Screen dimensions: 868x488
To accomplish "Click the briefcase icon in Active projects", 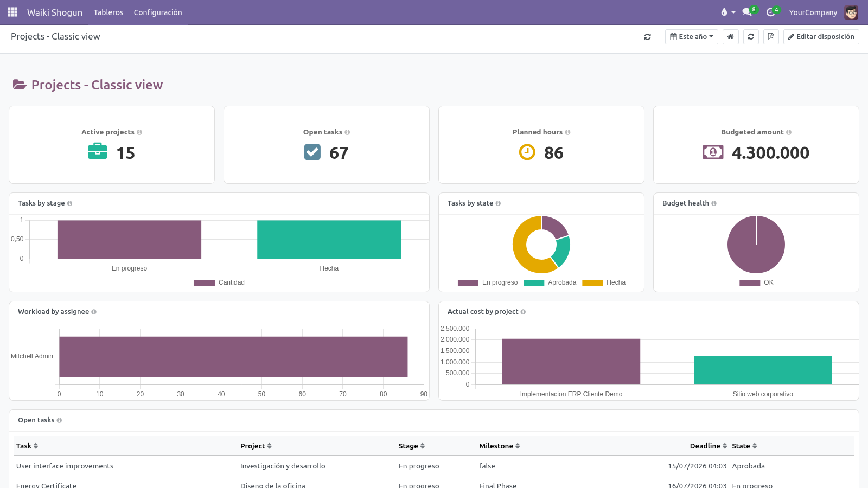I will [x=98, y=151].
